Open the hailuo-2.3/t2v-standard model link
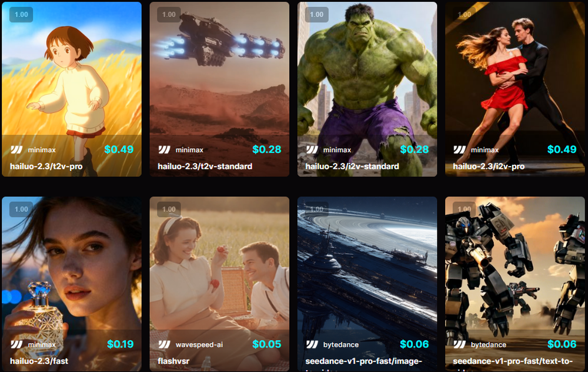Viewport: 588px width, 372px height. (205, 167)
